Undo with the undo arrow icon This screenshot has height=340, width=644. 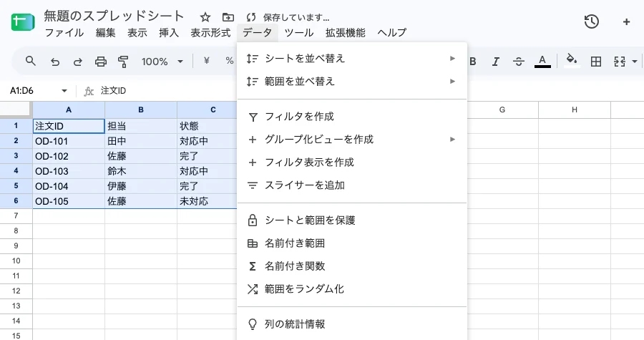tap(54, 62)
